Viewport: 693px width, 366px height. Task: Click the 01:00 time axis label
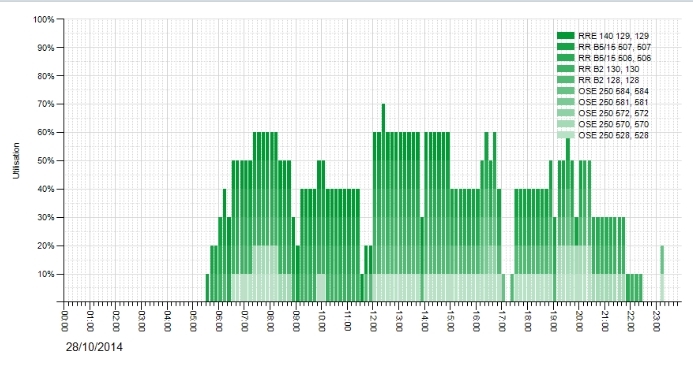(x=90, y=320)
